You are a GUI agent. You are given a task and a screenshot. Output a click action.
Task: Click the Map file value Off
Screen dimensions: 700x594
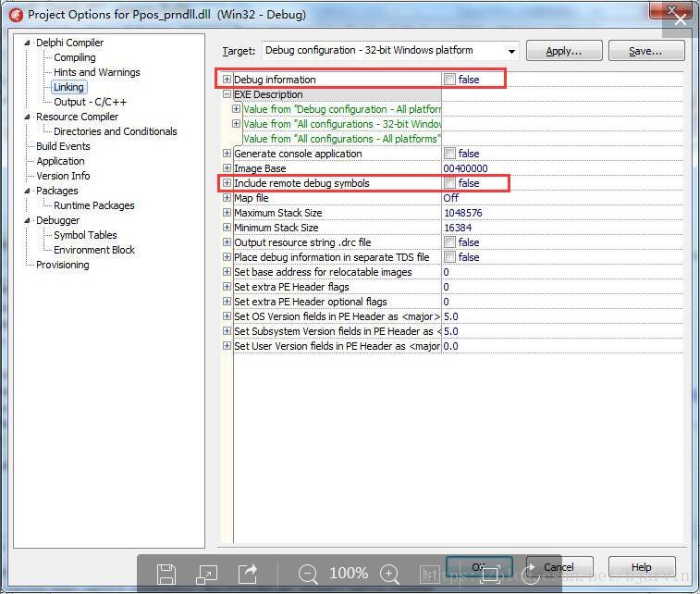tap(451, 198)
